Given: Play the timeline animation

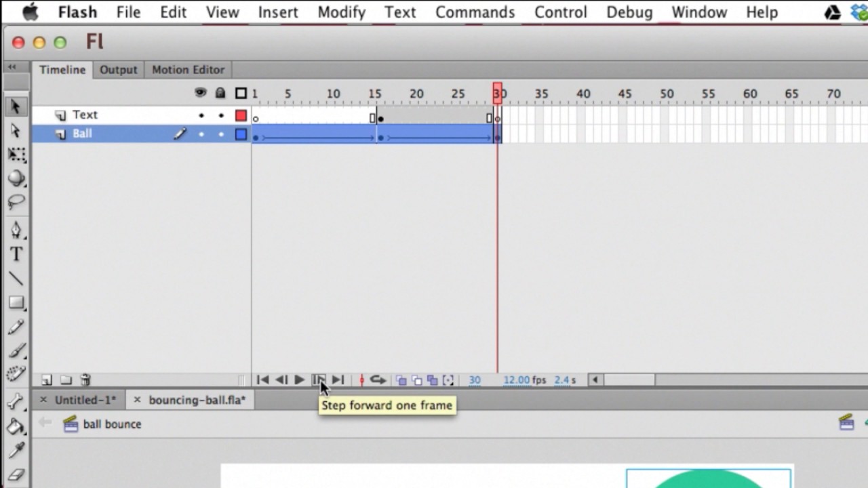Looking at the screenshot, I should [299, 380].
